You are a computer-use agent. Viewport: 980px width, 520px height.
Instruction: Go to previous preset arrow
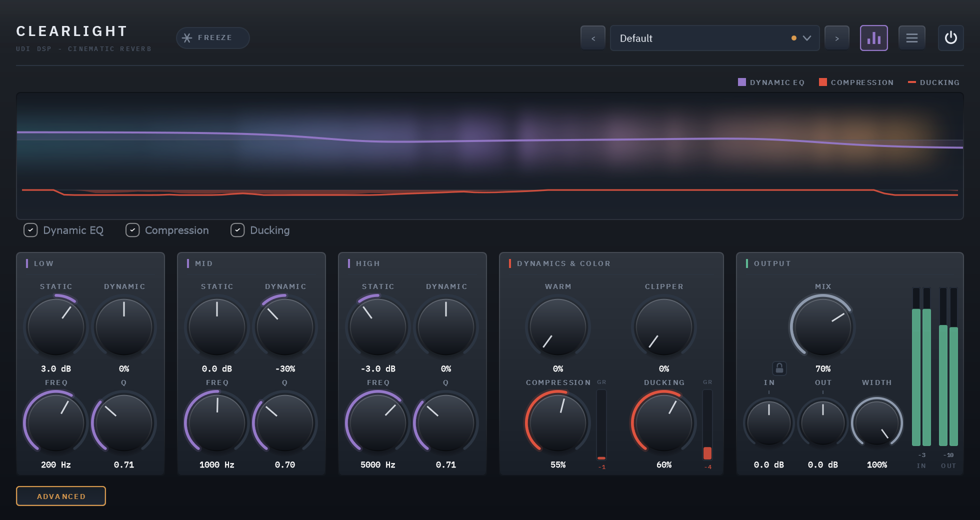pyautogui.click(x=593, y=38)
